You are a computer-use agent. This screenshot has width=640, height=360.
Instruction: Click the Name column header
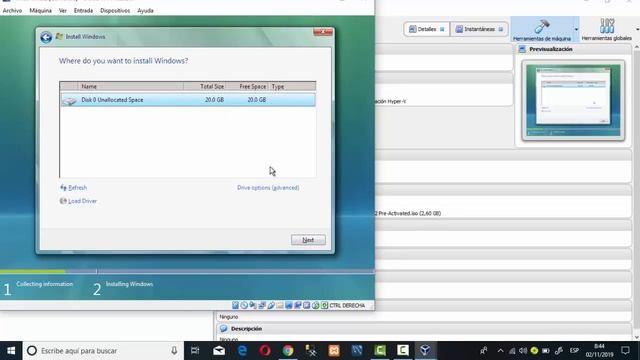tap(130, 87)
